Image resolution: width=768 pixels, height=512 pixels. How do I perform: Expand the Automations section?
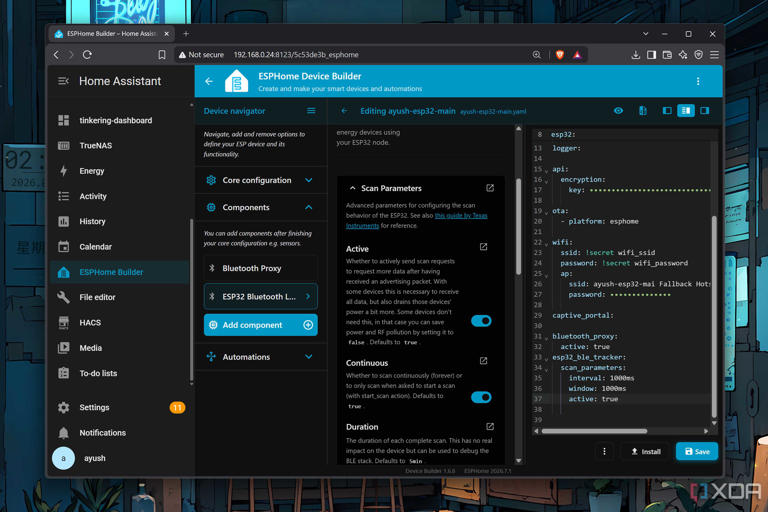click(261, 357)
